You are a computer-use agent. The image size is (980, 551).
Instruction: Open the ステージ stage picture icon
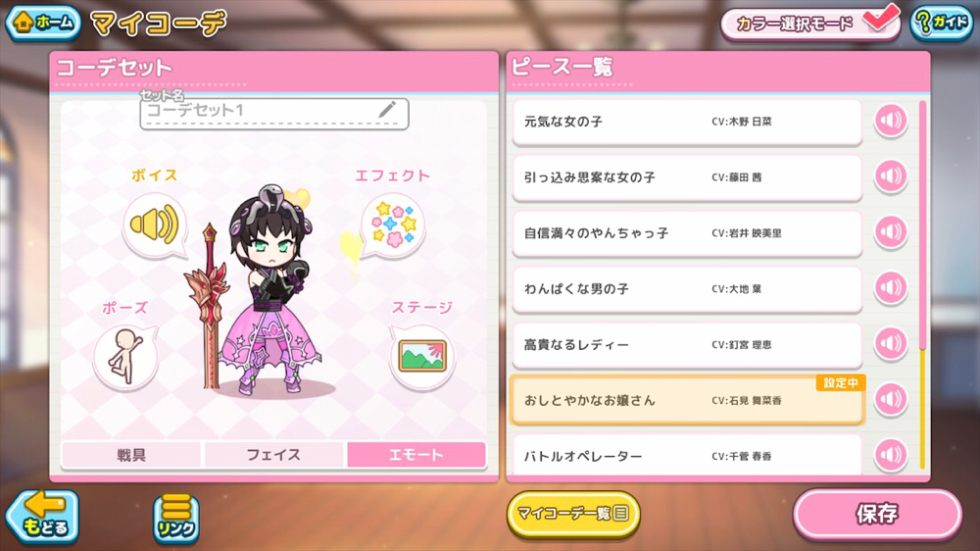(x=422, y=357)
